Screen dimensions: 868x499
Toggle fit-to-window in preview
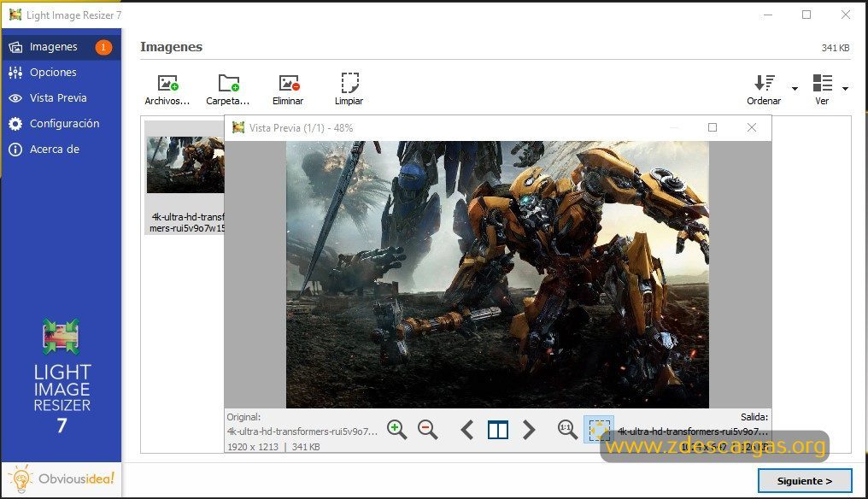pos(598,429)
